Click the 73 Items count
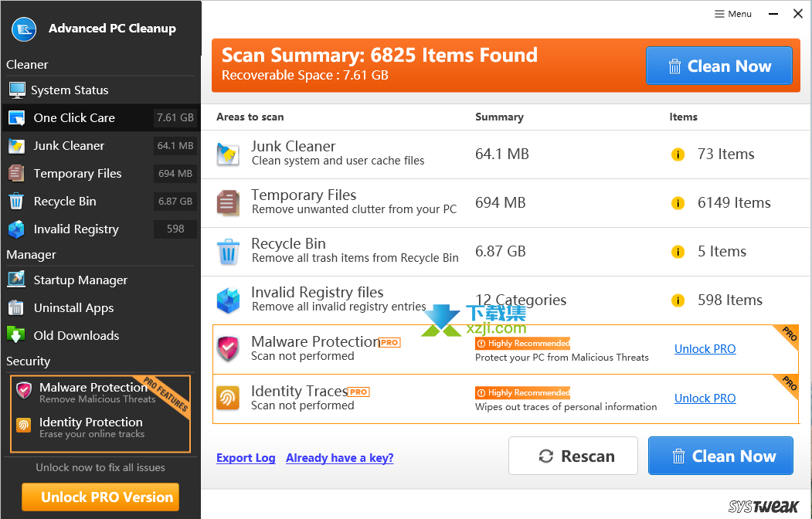 725,154
